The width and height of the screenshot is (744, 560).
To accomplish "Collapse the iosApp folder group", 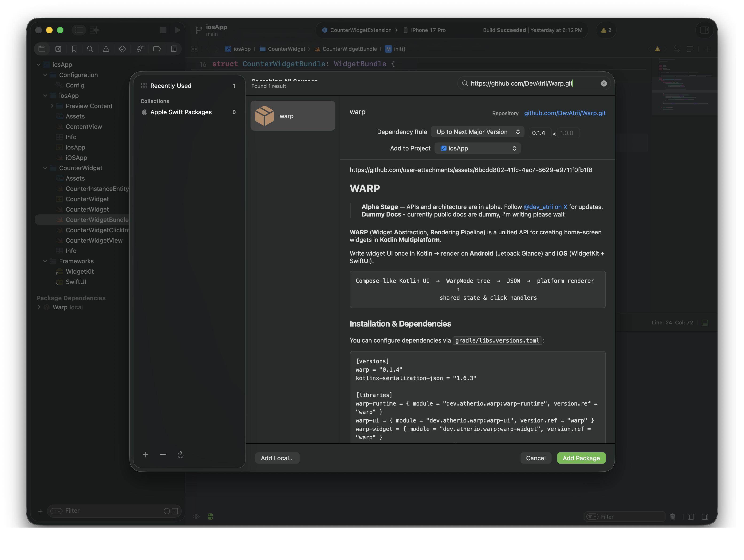I will [45, 96].
